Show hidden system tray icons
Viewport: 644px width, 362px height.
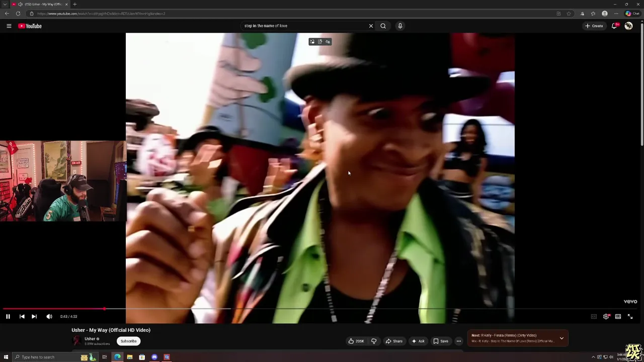click(x=593, y=357)
